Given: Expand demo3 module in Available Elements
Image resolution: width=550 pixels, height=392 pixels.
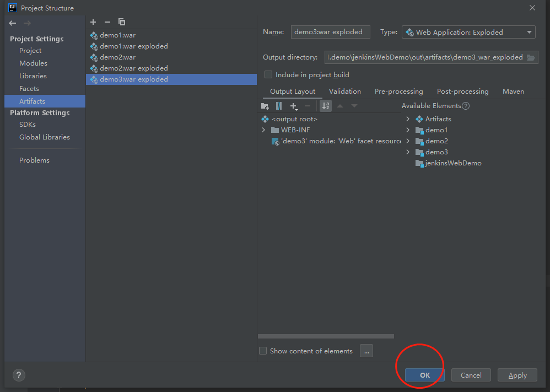Looking at the screenshot, I should [408, 152].
